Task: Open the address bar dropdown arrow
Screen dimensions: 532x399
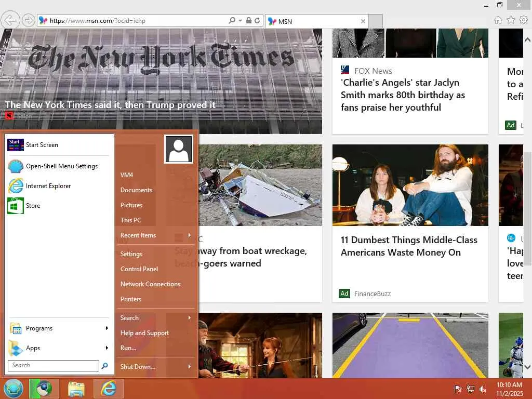Action: coord(240,21)
